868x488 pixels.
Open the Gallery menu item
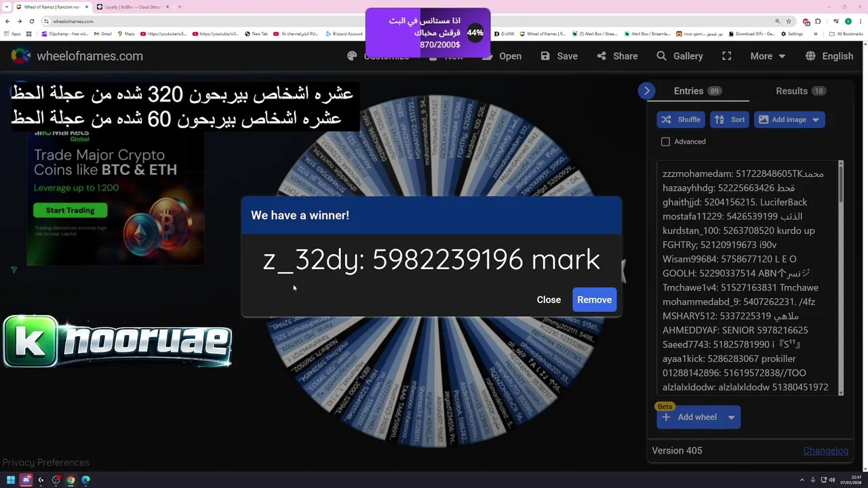(680, 56)
